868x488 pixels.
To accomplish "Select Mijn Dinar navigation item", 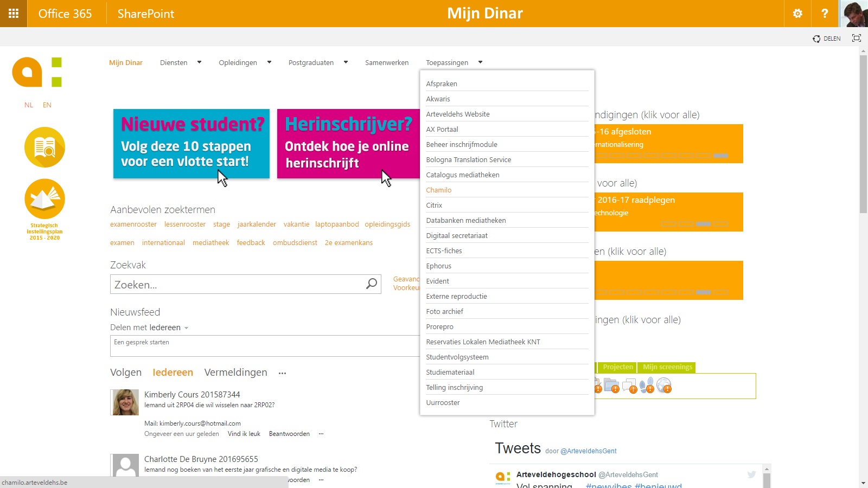I will click(126, 63).
